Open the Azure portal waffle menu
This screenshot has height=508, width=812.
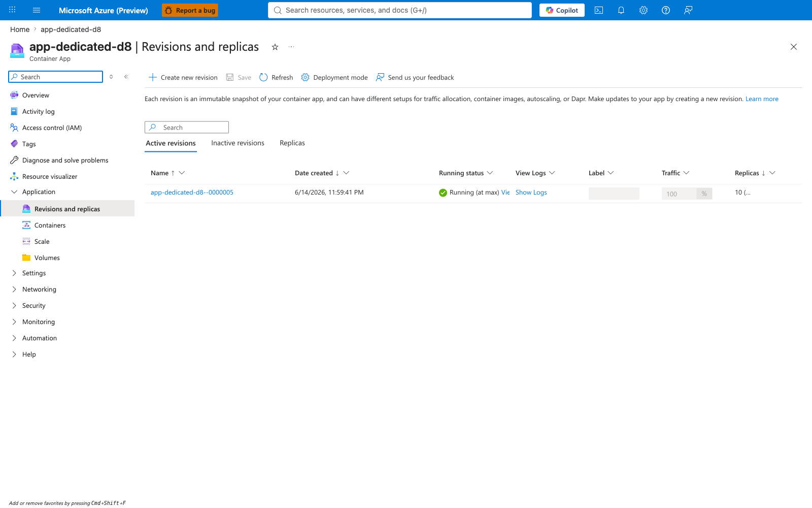pos(12,10)
